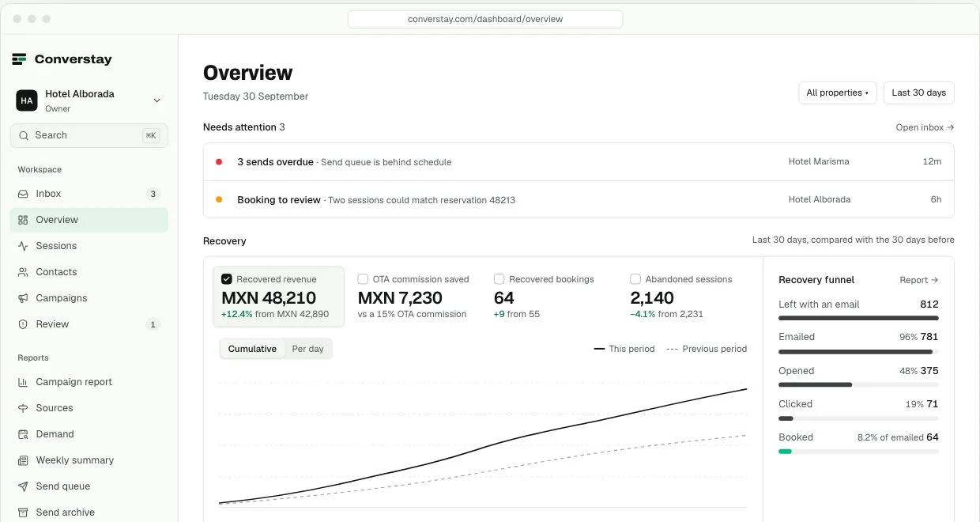Image resolution: width=980 pixels, height=522 pixels.
Task: Check the OTA commission saved checkbox
Action: tap(363, 279)
